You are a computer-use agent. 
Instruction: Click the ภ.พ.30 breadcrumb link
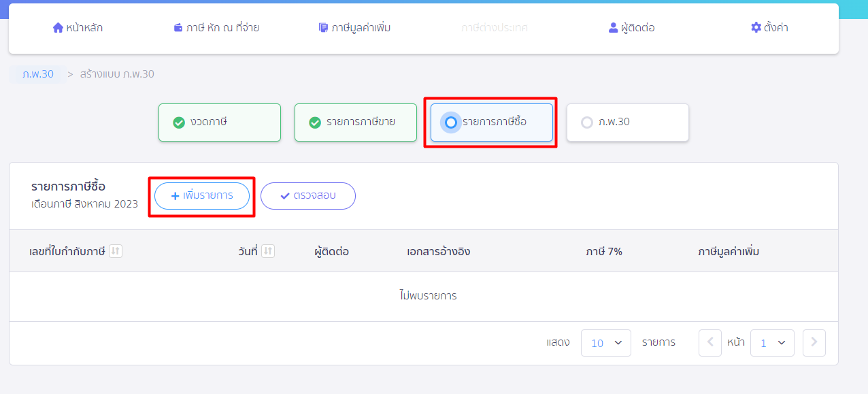tap(37, 74)
